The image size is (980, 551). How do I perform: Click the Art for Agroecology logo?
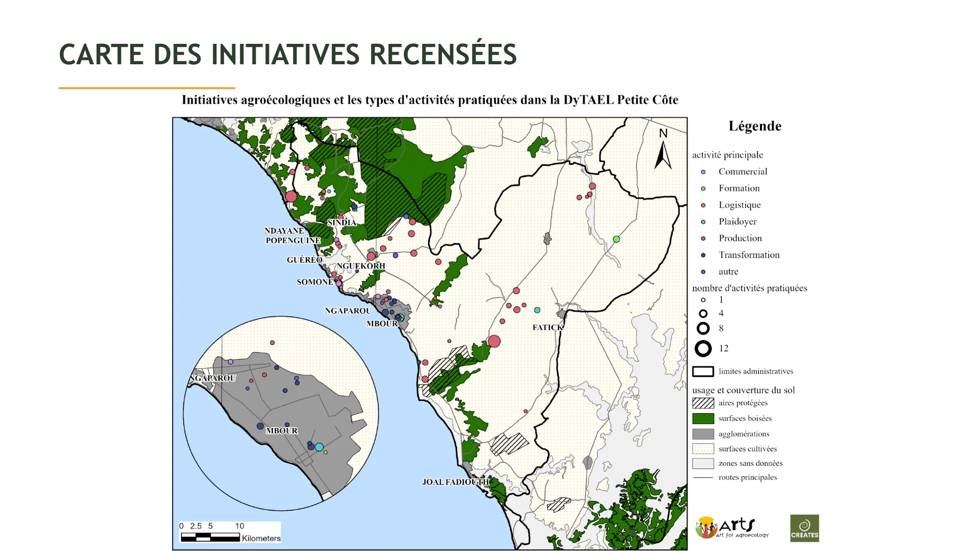(x=732, y=528)
